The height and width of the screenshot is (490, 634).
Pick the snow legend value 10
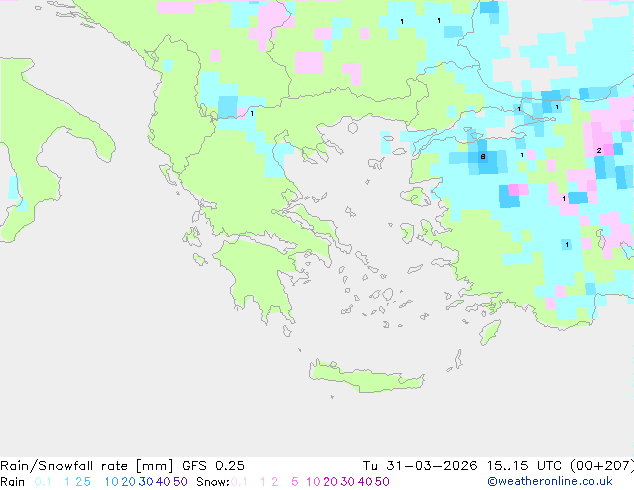coord(313,482)
